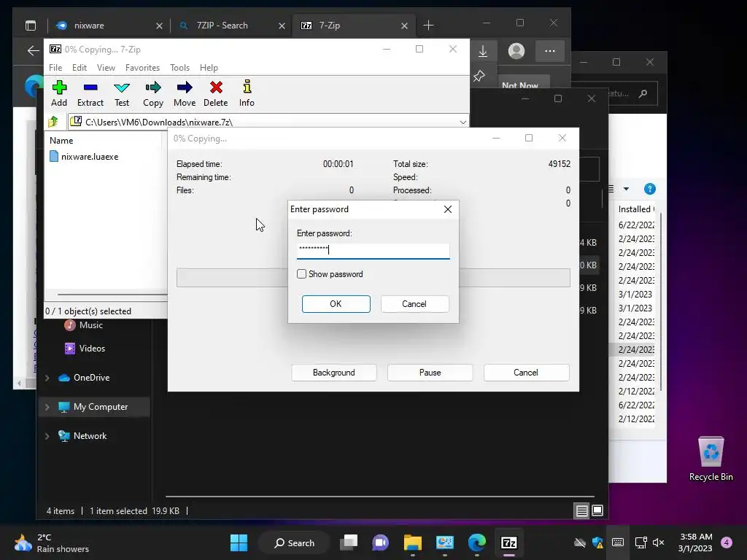
Task: Open browser downloads arrow icon
Action: (x=483, y=51)
